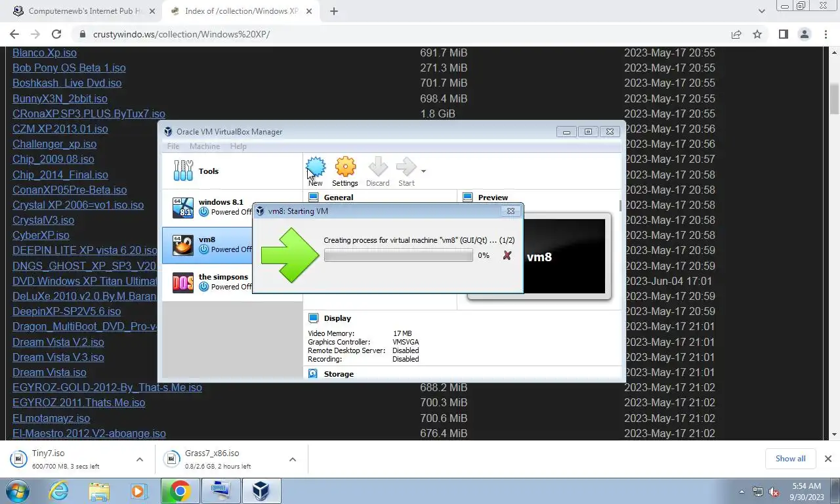This screenshot has width=840, height=504.
Task: Show hidden tray icons arrow
Action: [742, 491]
